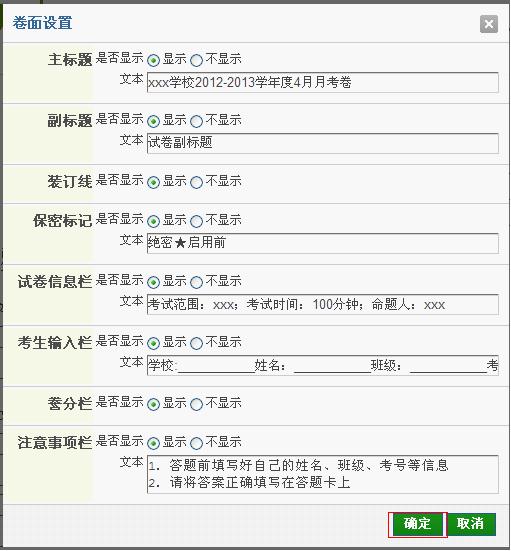
Task: Choose 不显示 for 装订线
Action: click(196, 182)
